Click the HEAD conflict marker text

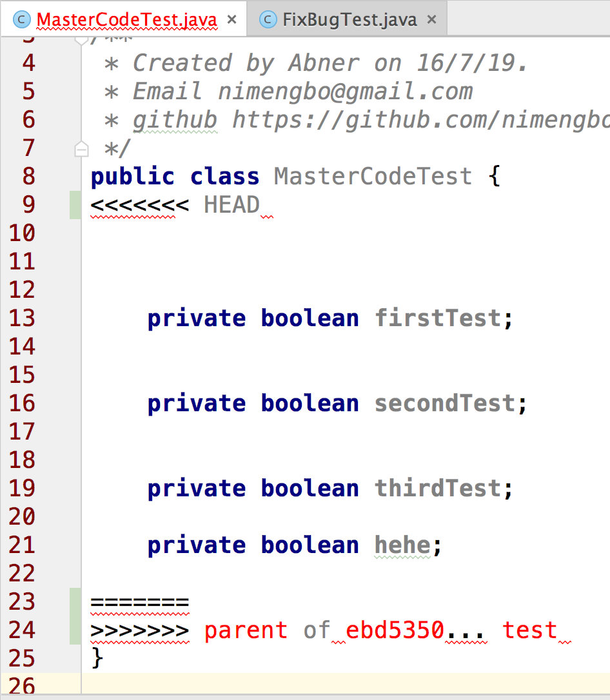tap(231, 205)
